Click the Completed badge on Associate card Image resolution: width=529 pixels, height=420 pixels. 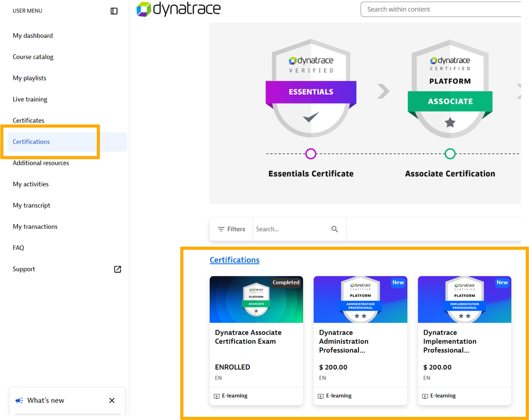[x=286, y=283]
